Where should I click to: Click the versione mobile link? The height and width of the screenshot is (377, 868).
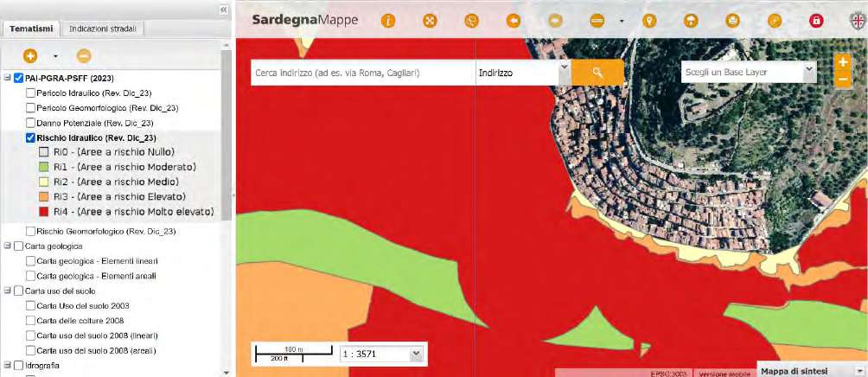pos(724,373)
